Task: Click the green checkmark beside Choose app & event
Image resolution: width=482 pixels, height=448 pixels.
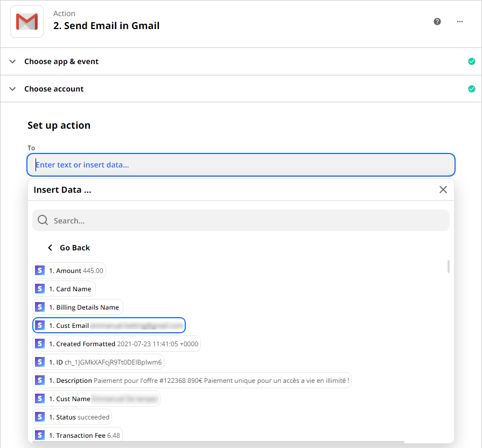Action: tap(472, 61)
